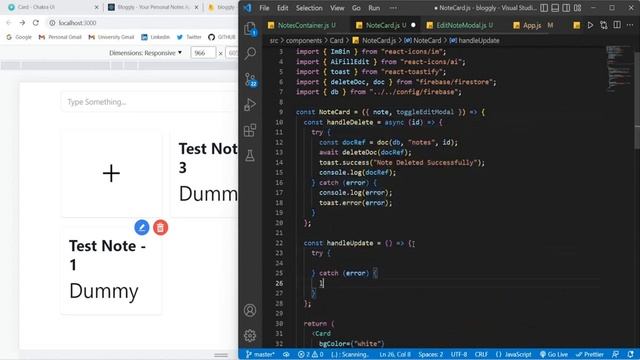Switch to the Bloggly Personal Notes browser tab

pyautogui.click(x=153, y=7)
